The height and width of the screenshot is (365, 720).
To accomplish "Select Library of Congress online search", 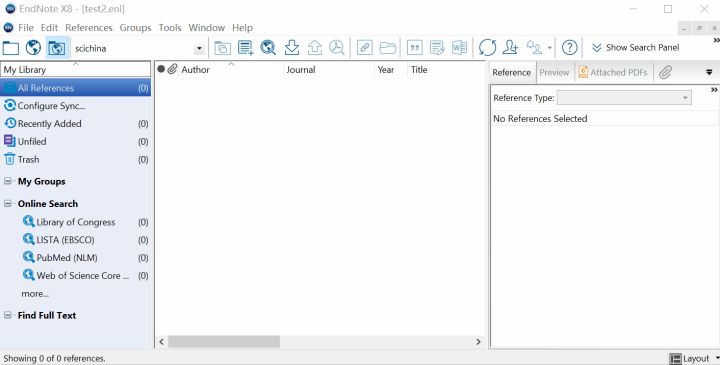I will pyautogui.click(x=85, y=222).
